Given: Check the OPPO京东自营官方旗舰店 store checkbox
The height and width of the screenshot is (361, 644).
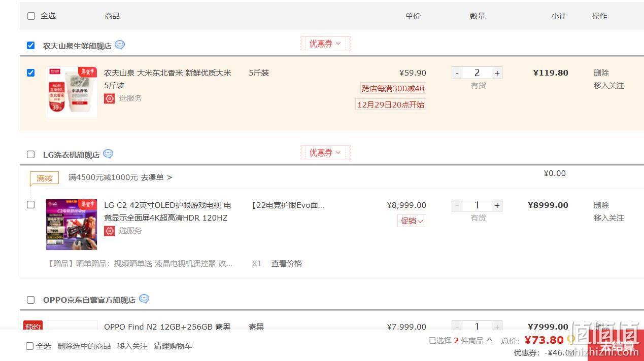Looking at the screenshot, I should pos(31,300).
